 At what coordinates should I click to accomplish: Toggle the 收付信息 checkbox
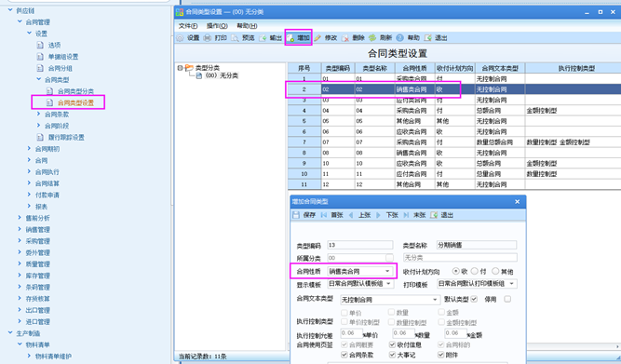tap(392, 344)
